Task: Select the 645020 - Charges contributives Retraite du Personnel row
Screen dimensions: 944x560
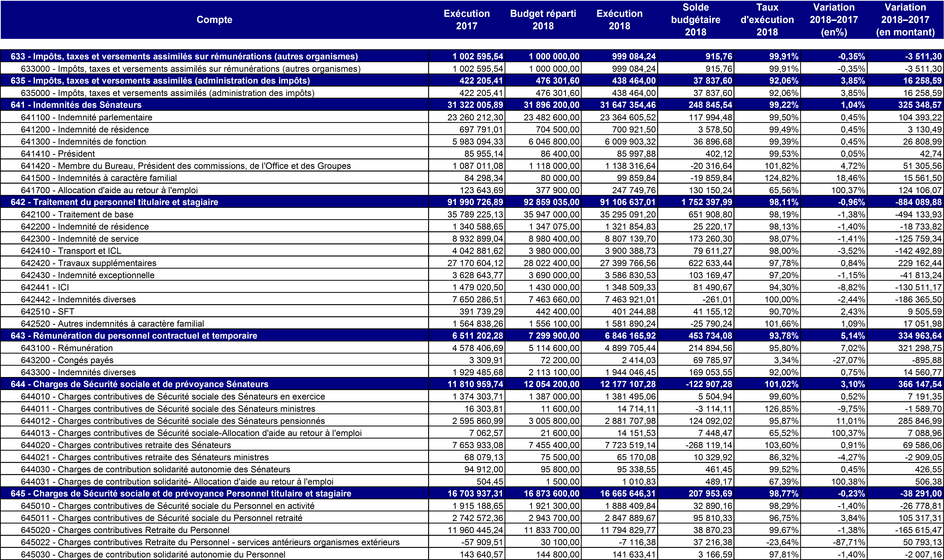Action: 125,530
